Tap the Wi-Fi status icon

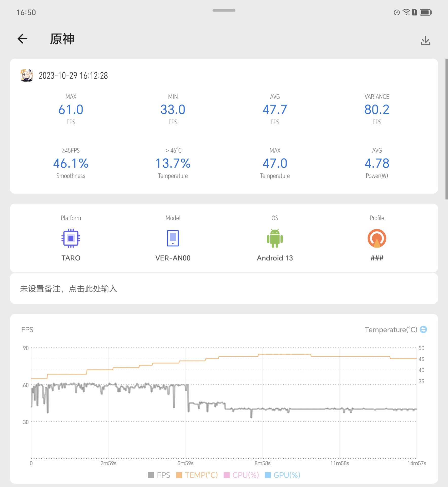[x=406, y=12]
